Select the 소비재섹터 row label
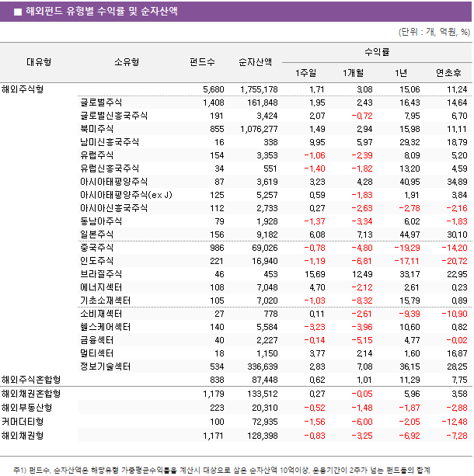Image resolution: width=474 pixels, height=476 pixels. 101,314
